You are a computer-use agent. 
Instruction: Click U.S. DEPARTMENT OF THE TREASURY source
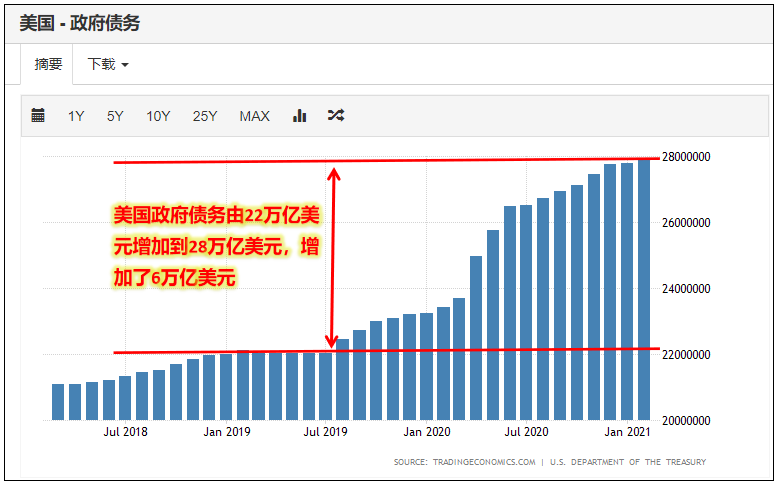coord(628,462)
